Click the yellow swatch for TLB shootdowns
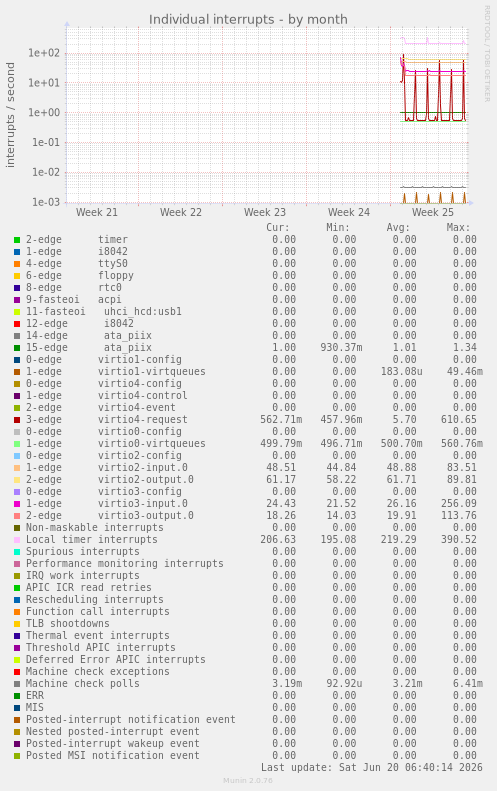 point(17,624)
